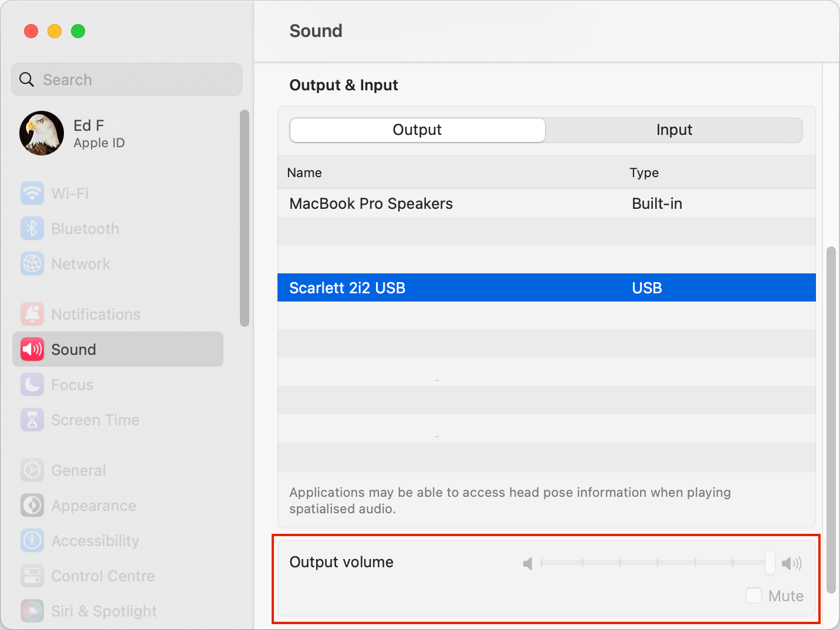This screenshot has height=630, width=840.
Task: Open Focus settings
Action: 72,384
